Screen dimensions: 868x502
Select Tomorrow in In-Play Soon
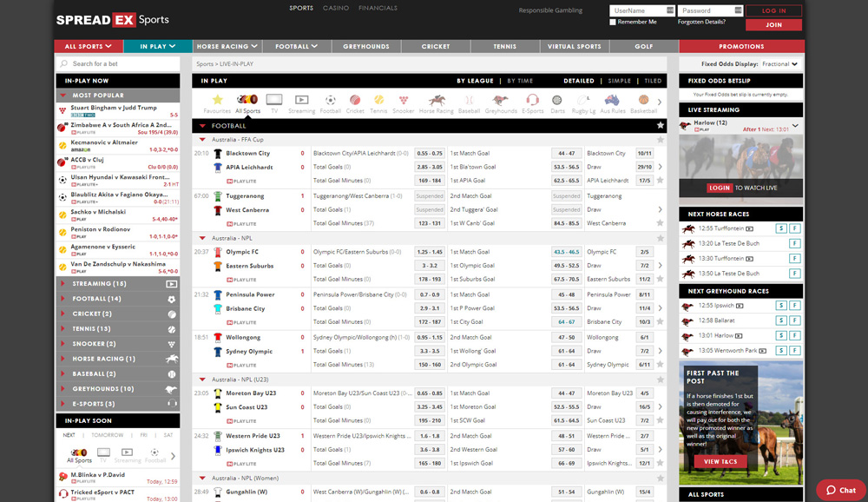point(108,435)
